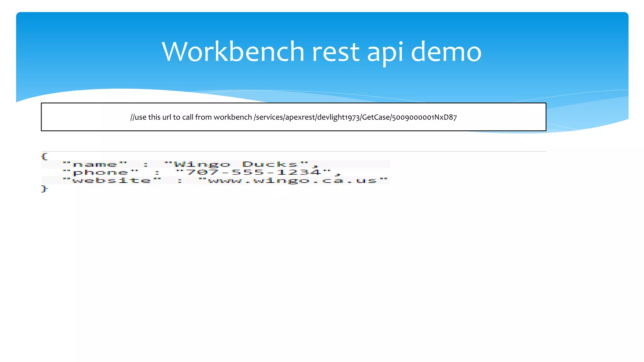Click the "website" : "www.wingo.ca.us" line
This screenshot has width=644, height=362.
(x=225, y=180)
